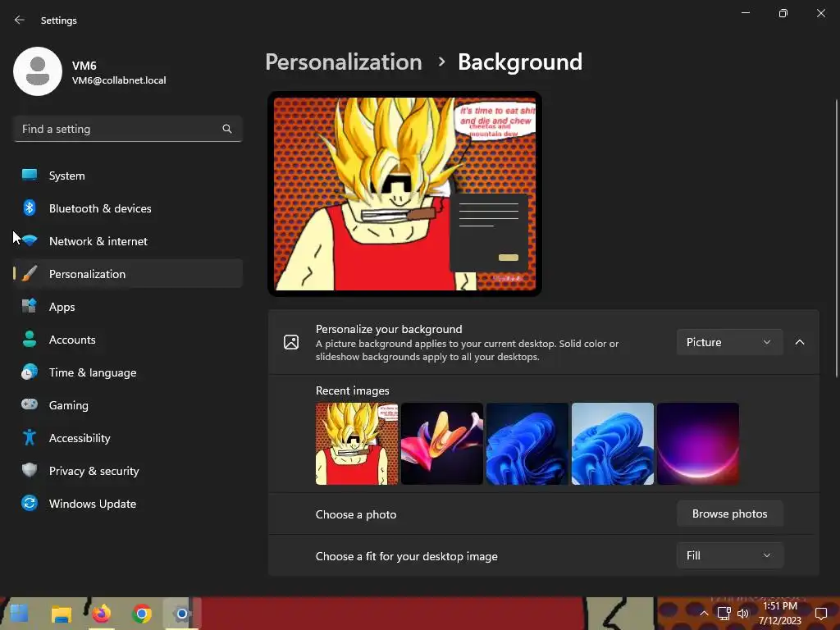Click the Windows Update refresh icon
Viewport: 840px width, 630px height.
[x=30, y=503]
